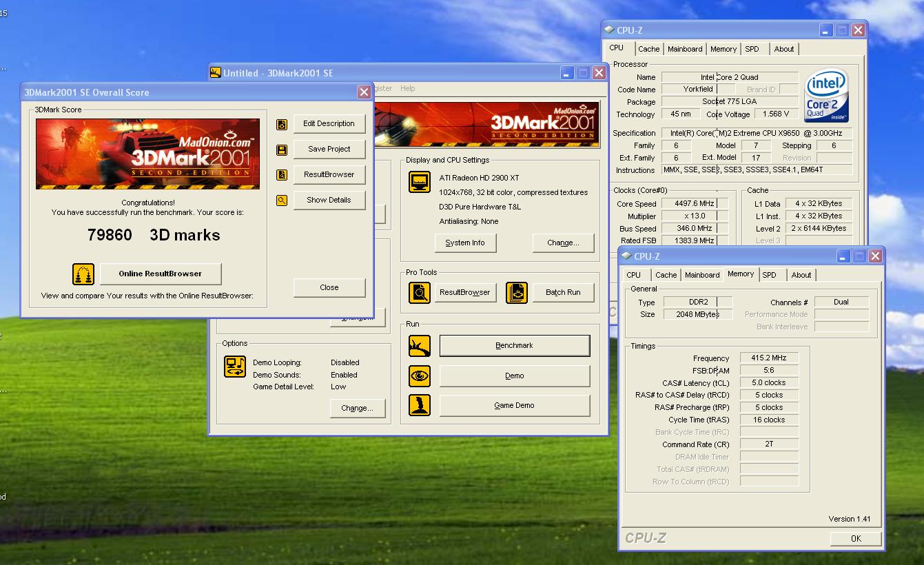Screen dimensions: 924x565
Task: Open the Edit Description button
Action: 329,124
